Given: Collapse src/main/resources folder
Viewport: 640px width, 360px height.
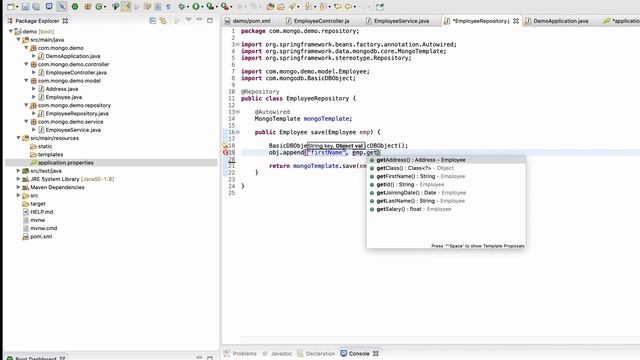Looking at the screenshot, I should (18, 138).
